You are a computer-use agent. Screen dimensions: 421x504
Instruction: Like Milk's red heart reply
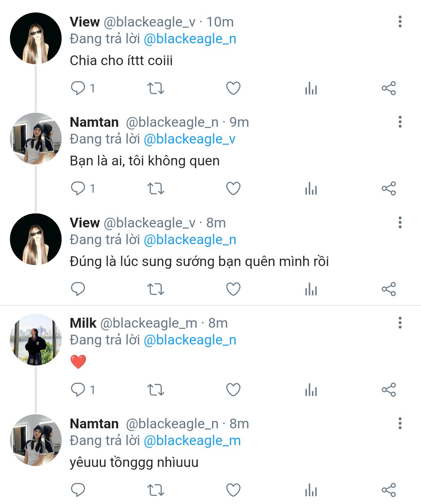coord(233,390)
